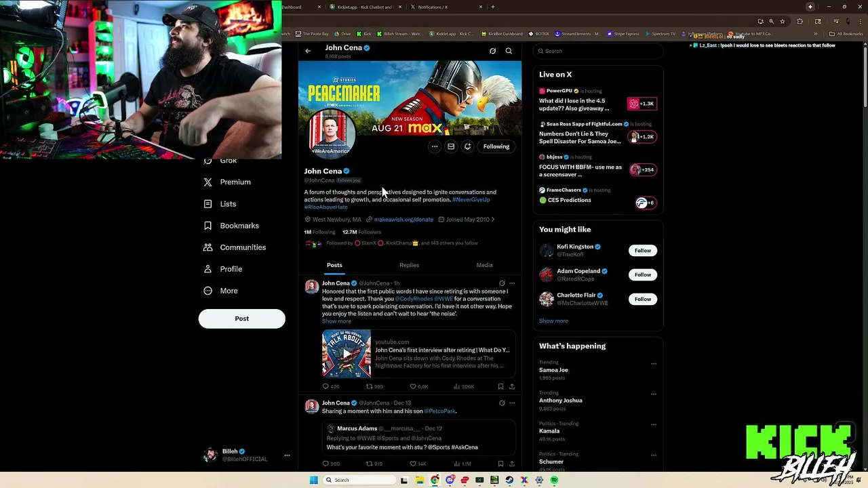The width and height of the screenshot is (868, 488).
Task: Click Show more on the first post
Action: point(336,321)
